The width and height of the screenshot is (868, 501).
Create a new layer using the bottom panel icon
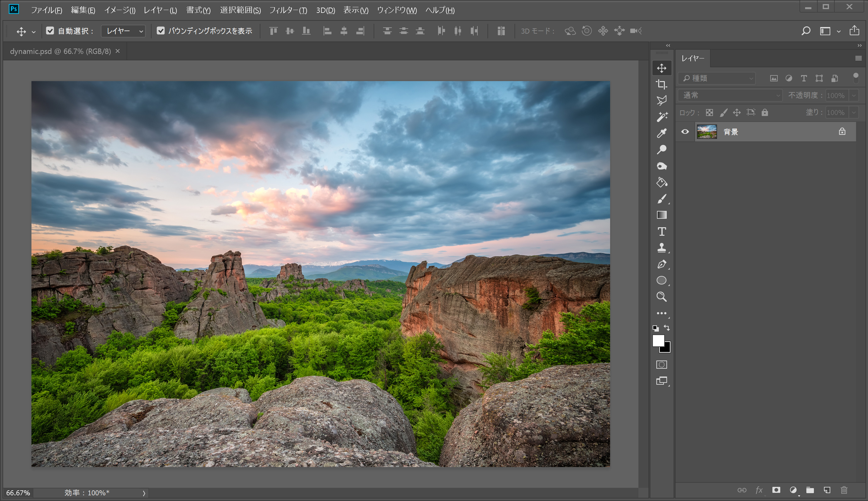tap(827, 490)
